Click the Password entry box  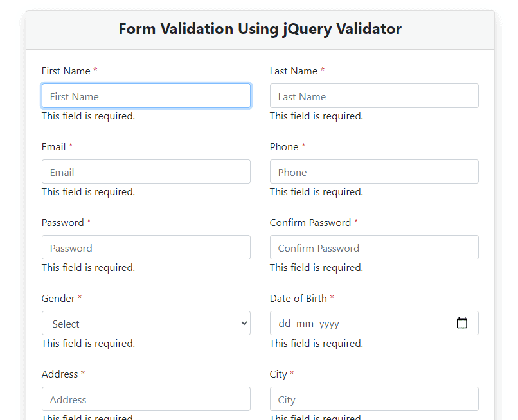click(x=146, y=247)
